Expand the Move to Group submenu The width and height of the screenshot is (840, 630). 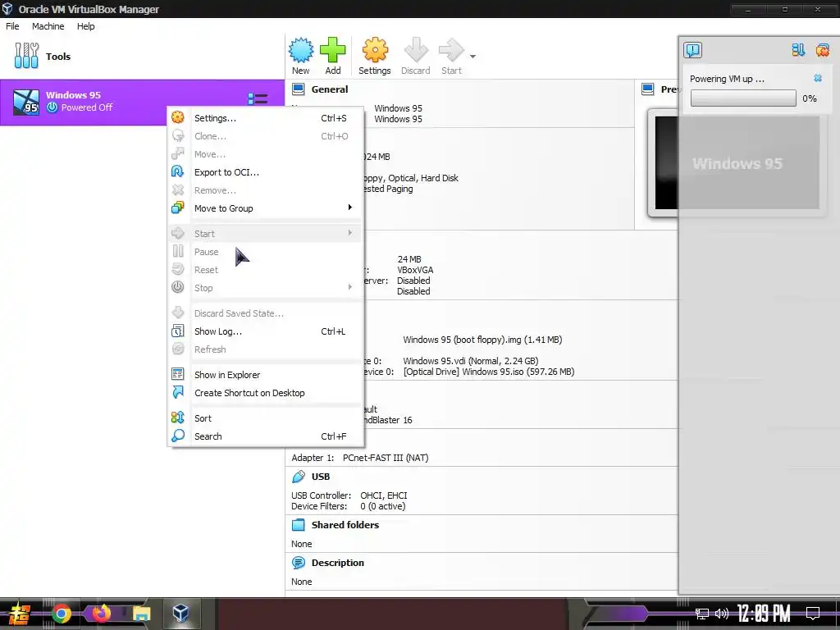click(x=266, y=208)
